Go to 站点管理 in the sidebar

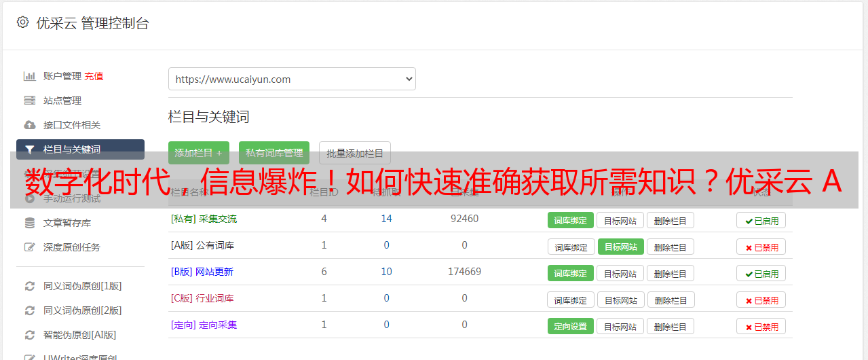point(62,101)
